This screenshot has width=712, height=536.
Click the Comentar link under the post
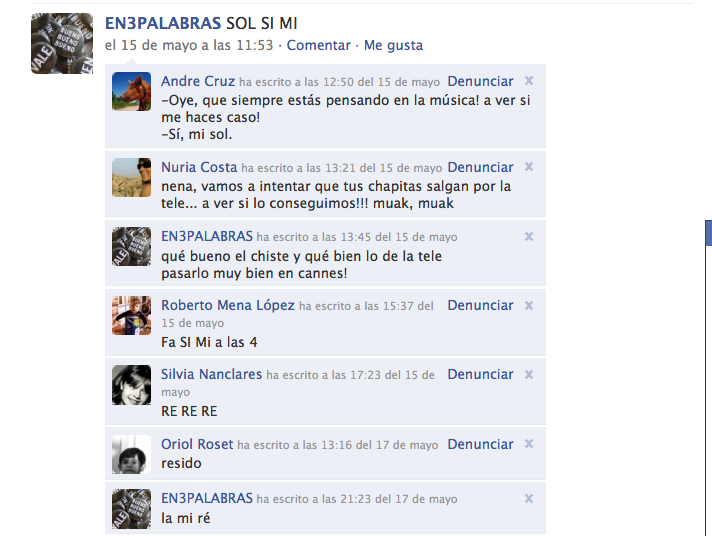click(x=318, y=45)
